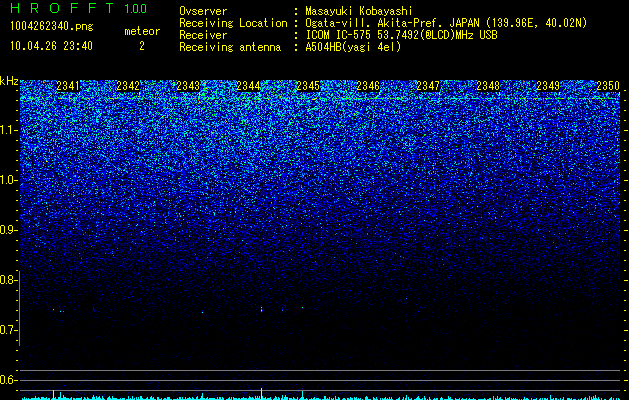The width and height of the screenshot is (629, 400).
Task: Click time marker 2348
Action: tap(488, 85)
